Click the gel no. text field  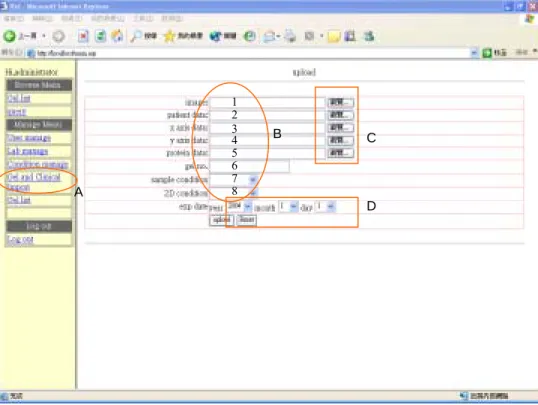tap(249, 166)
